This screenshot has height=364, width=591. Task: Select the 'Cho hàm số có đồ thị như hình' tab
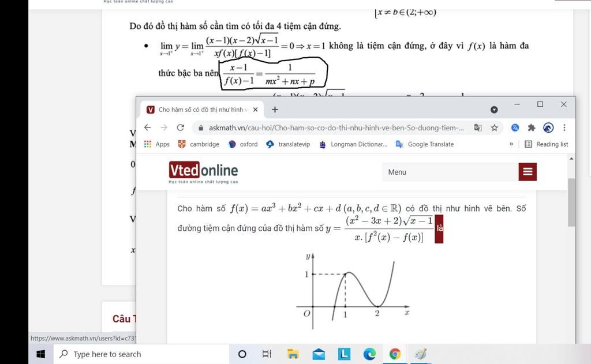pos(203,110)
